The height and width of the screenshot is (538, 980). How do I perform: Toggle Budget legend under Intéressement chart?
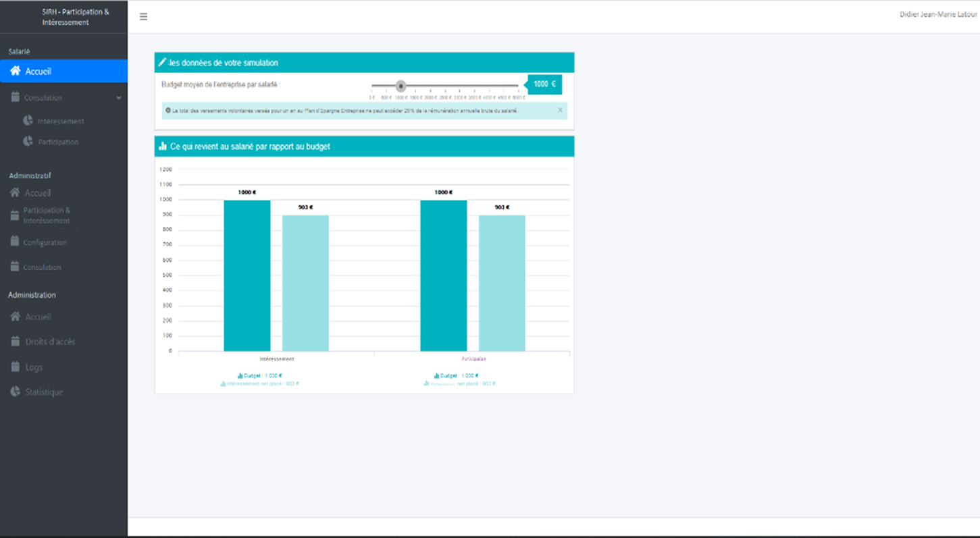260,375
